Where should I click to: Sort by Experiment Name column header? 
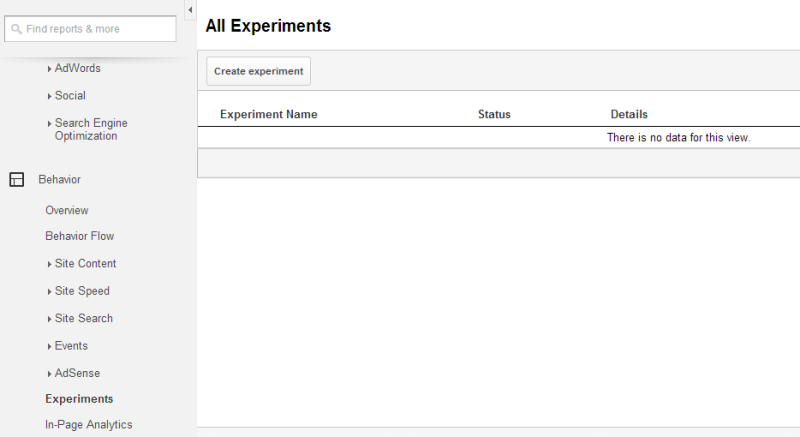(269, 115)
